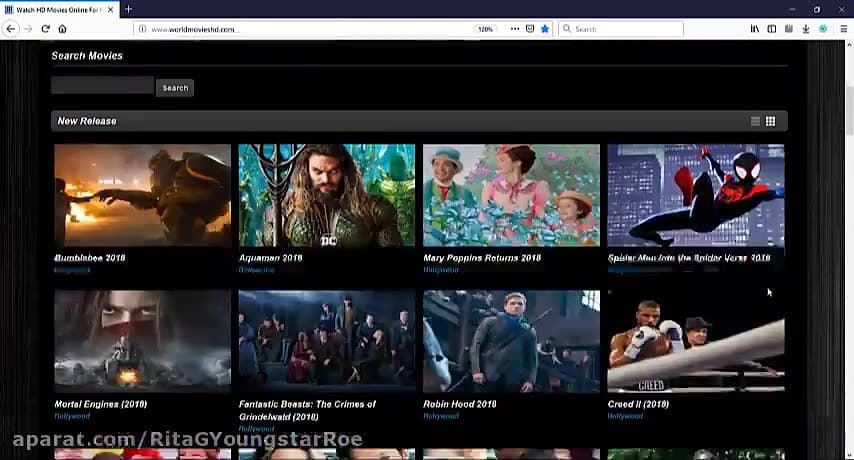Open the Bumblebee movie thumbnail
Screen dimensions: 854x460
[142, 195]
